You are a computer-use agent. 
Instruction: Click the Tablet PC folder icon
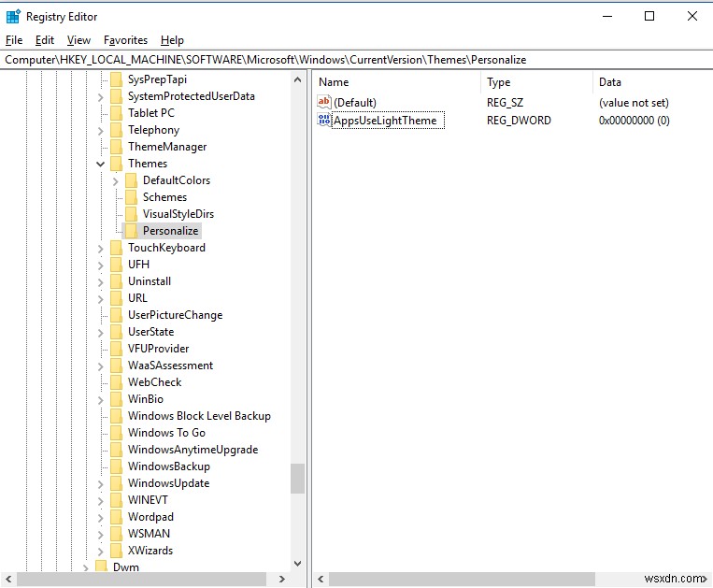pos(116,113)
